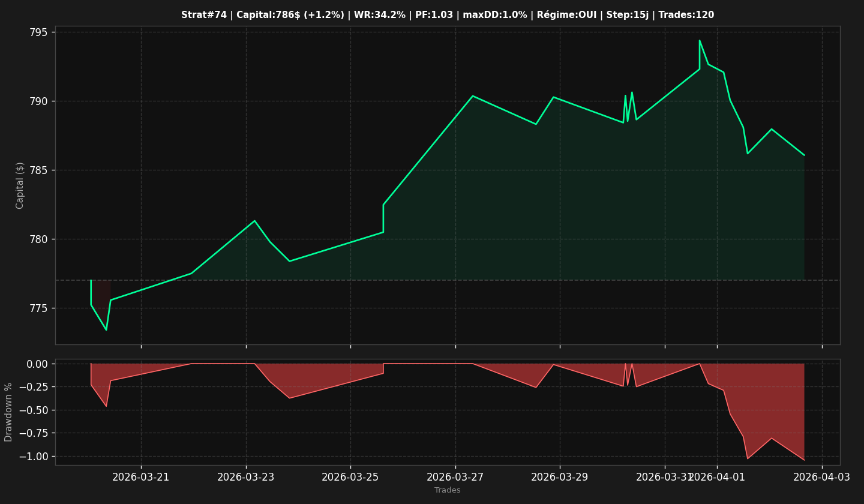The image size is (864, 504).
Task: Click the deepest drawdown point at chart end
Action: [x=804, y=460]
